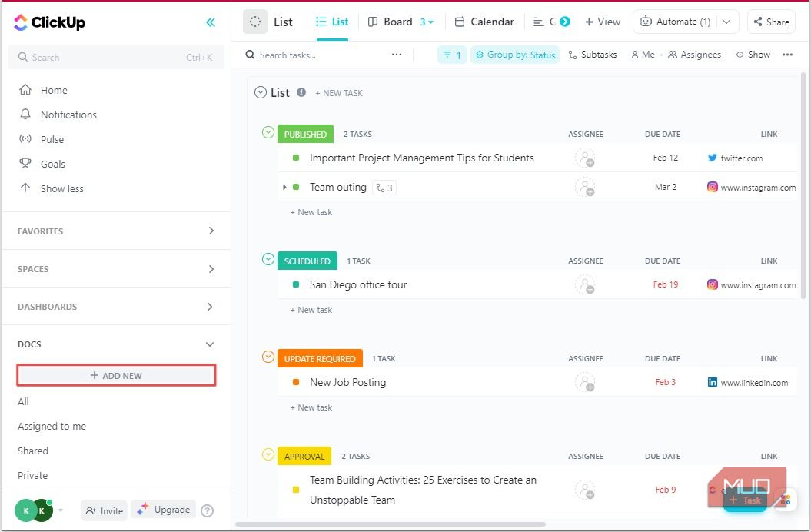Viewport: 811px width, 532px height.
Task: Assign someone to Team outing task
Action: click(585, 188)
